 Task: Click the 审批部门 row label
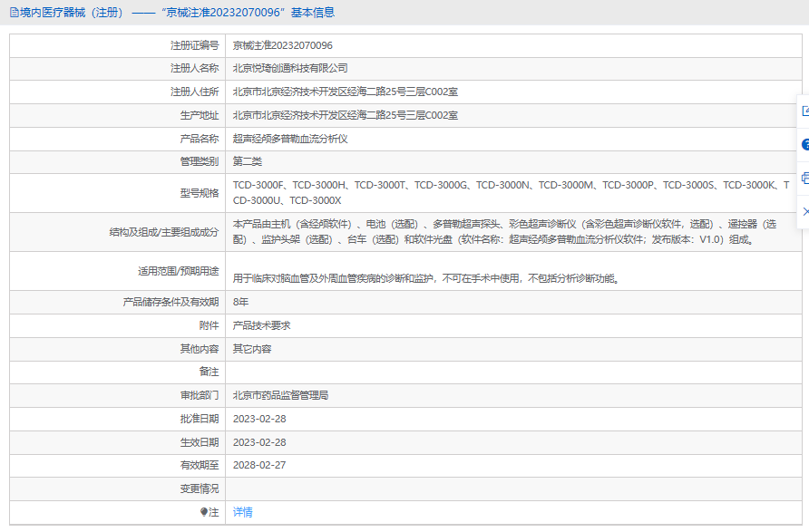(x=200, y=395)
